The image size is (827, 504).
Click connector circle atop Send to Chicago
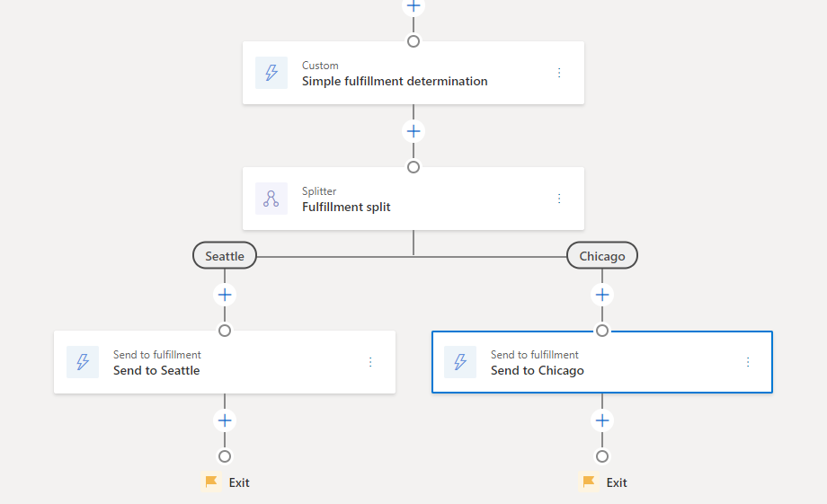(x=602, y=331)
